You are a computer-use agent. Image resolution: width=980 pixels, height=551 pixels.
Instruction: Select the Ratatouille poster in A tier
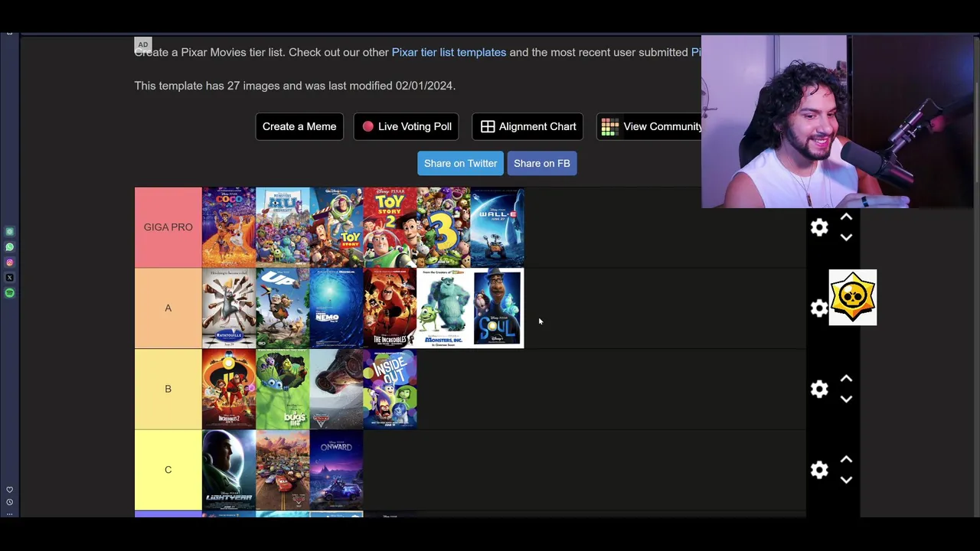pos(229,308)
